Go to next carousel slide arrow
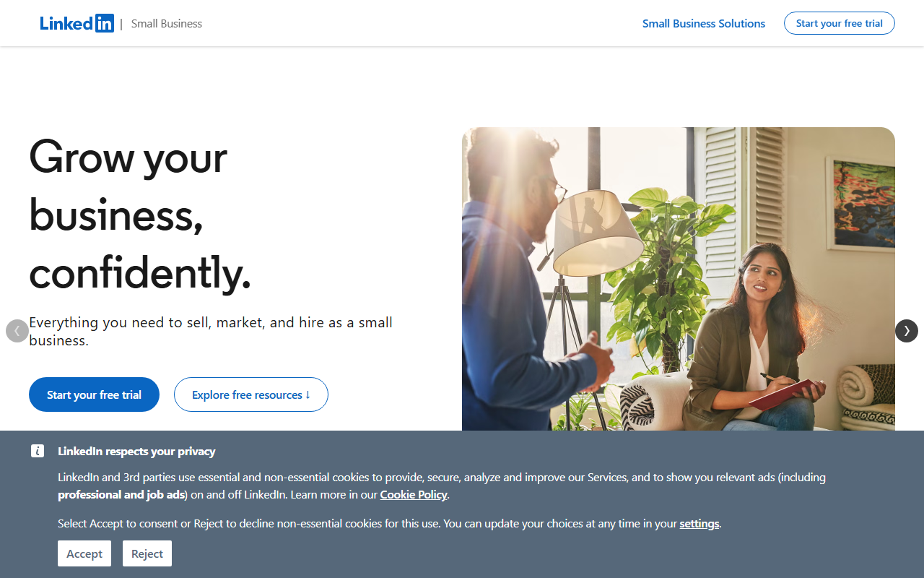Image resolution: width=924 pixels, height=578 pixels. pos(907,331)
